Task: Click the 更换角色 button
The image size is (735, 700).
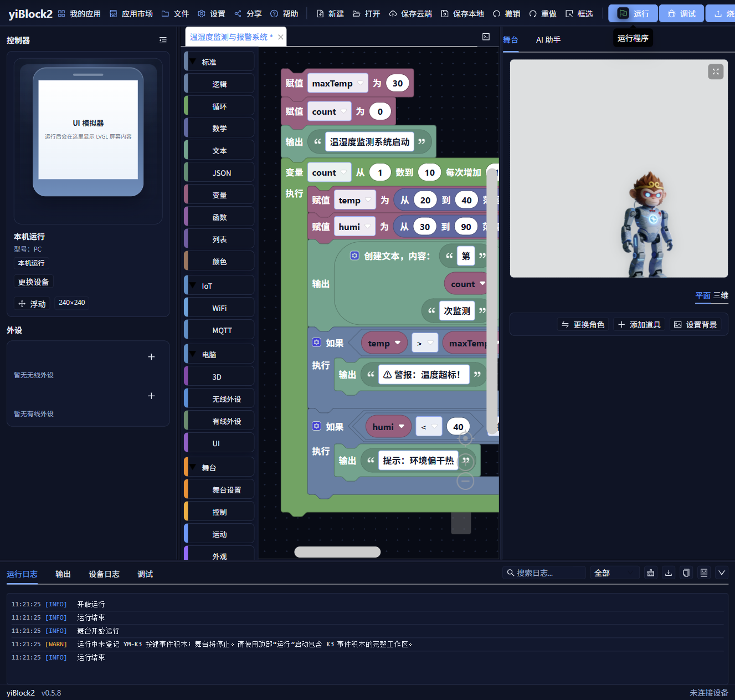Action: 583,324
